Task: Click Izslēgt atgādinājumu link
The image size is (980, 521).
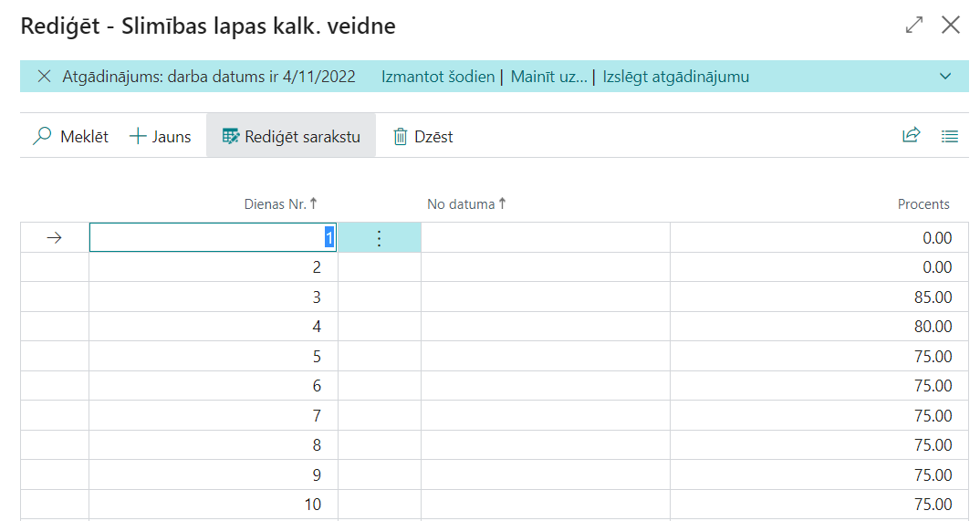Action: (675, 77)
